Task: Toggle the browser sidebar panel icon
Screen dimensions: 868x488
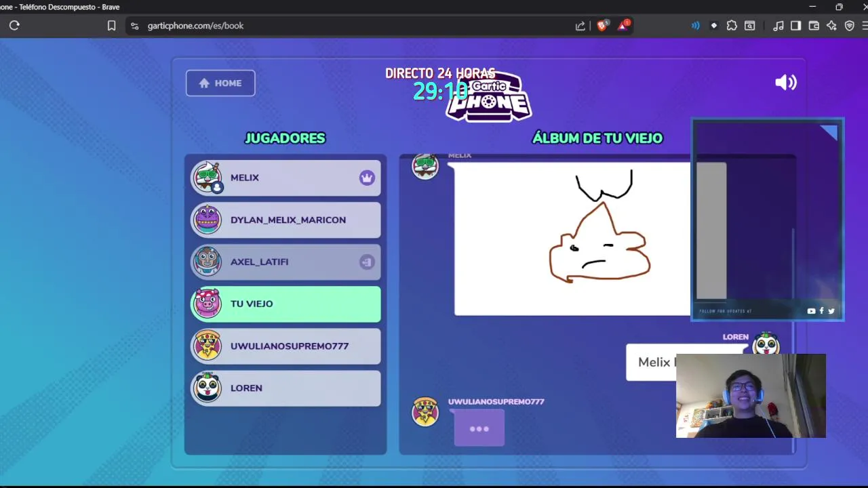Action: tap(796, 26)
